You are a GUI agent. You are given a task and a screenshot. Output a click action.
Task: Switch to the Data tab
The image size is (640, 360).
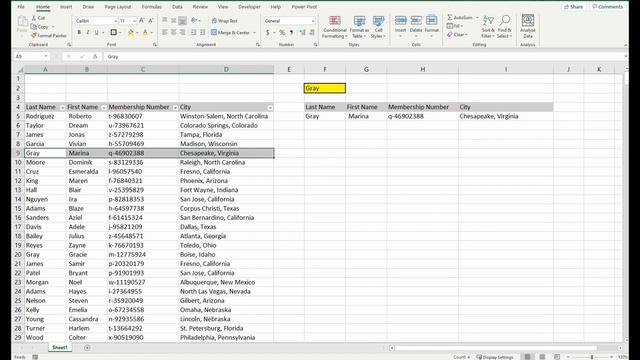[x=177, y=7]
